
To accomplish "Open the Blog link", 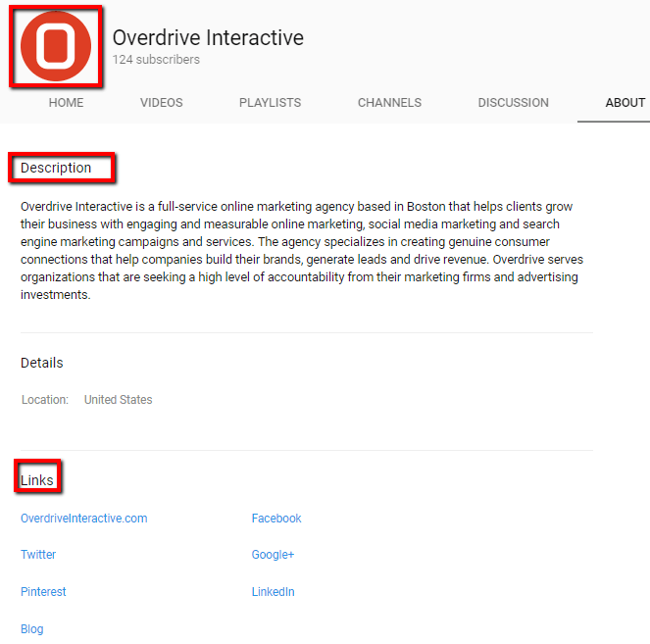I will click(32, 628).
